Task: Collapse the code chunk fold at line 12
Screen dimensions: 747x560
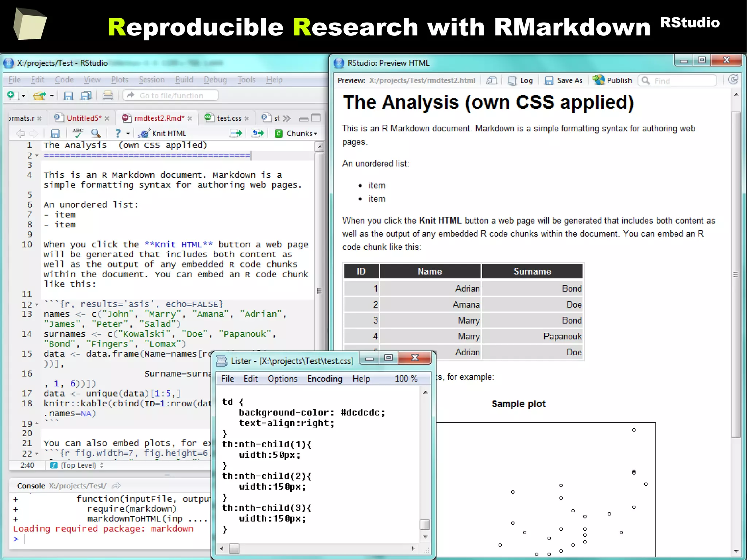Action: tap(36, 305)
